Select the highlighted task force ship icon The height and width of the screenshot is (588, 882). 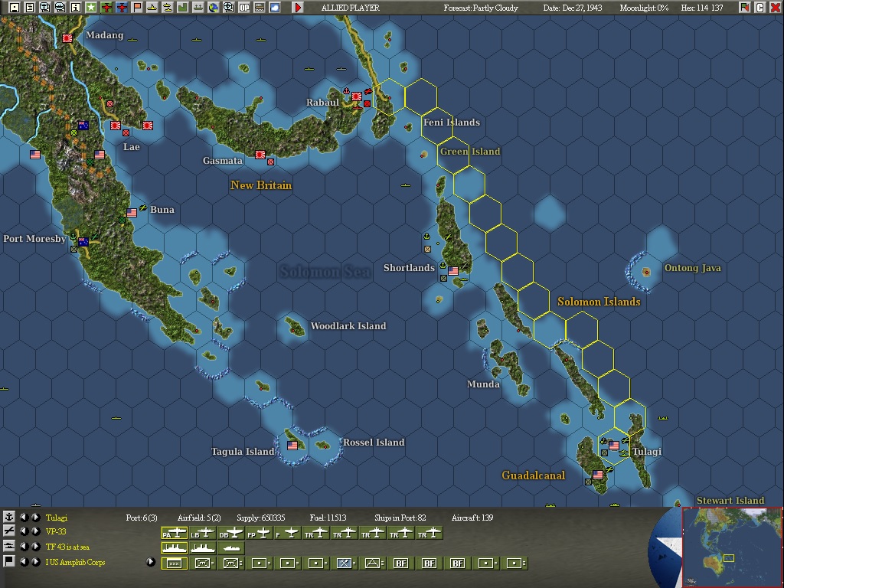pos(175,547)
